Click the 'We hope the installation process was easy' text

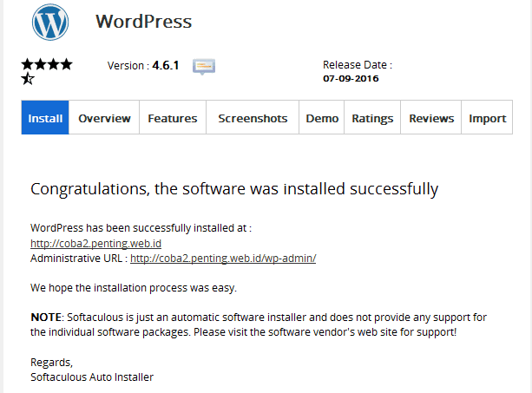tap(134, 288)
